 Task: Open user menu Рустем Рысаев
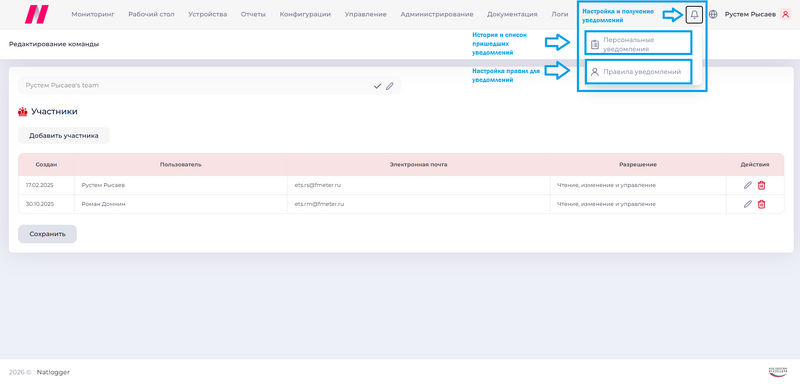click(750, 15)
